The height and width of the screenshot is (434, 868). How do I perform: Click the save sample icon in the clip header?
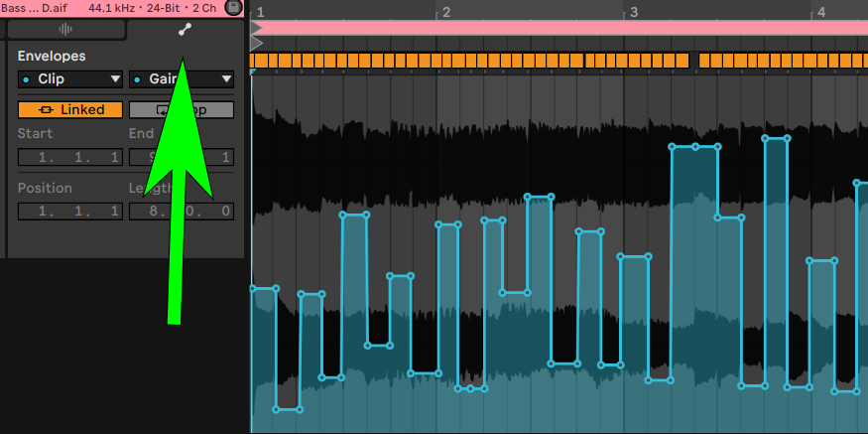point(234,7)
